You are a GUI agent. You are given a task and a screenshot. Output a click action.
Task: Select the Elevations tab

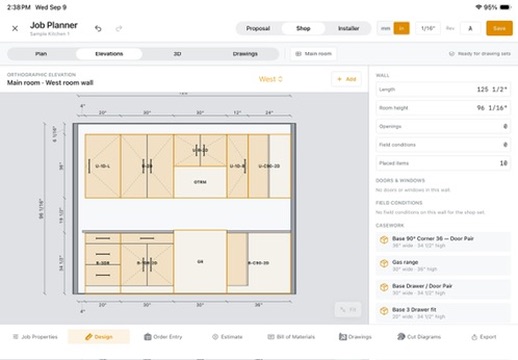(x=109, y=54)
